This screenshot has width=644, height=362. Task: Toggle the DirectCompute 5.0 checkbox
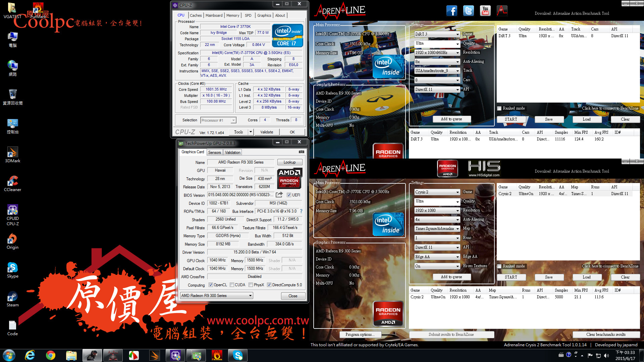pos(269,285)
